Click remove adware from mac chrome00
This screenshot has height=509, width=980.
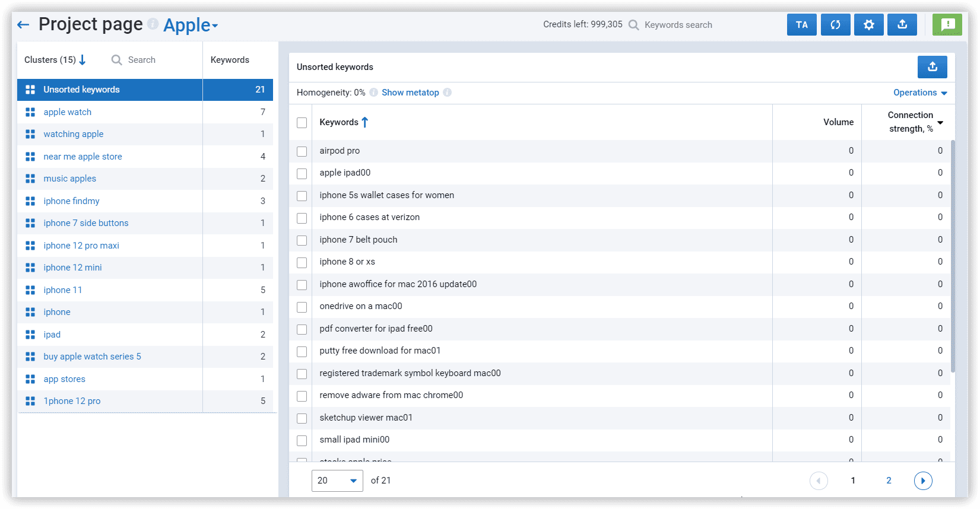coord(391,395)
